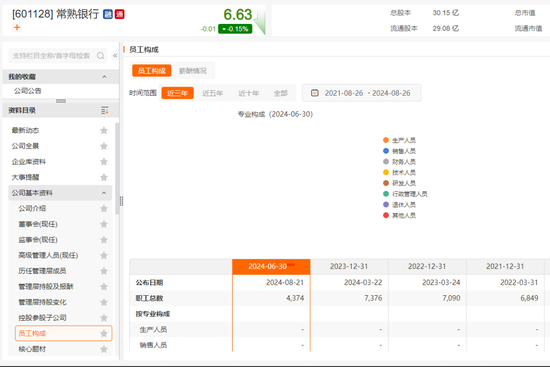Viewport: 550px width, 367px height.
Task: Click the -0.15% change badge
Action: 235,29
